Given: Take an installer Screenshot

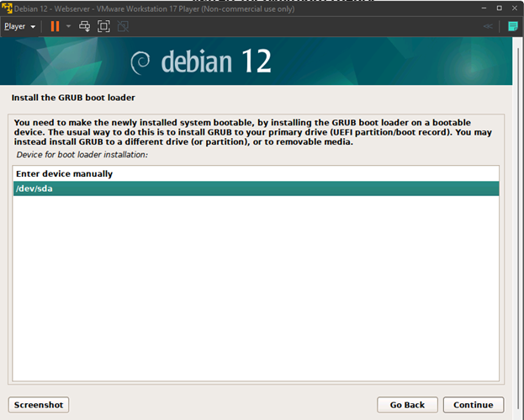Looking at the screenshot, I should click(39, 405).
